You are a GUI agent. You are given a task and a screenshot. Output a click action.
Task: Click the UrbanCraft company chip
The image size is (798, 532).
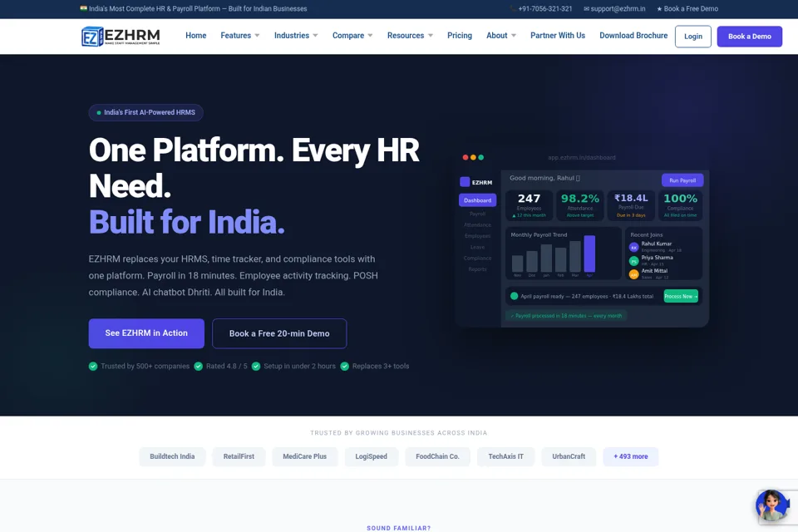point(569,456)
